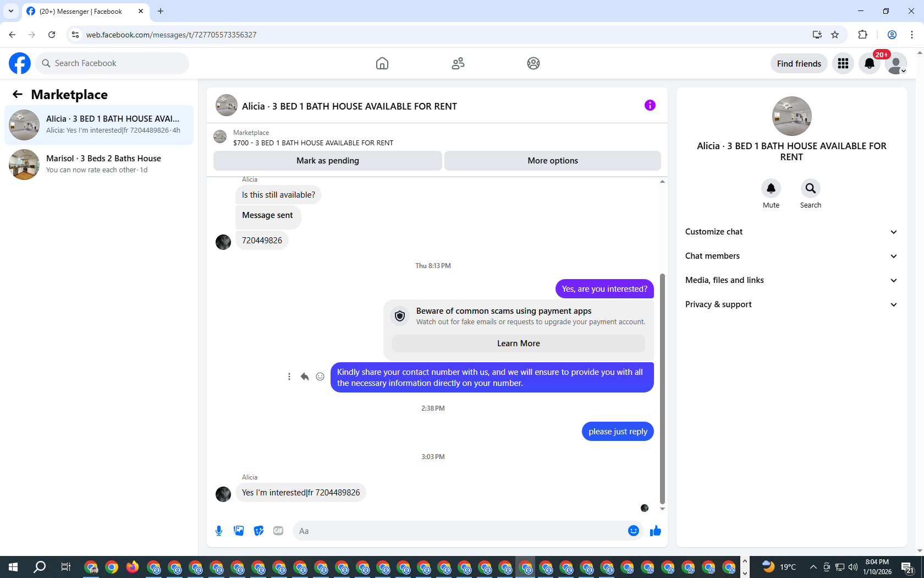Record a voice clip with microphone icon
This screenshot has width=924, height=578.
[219, 531]
